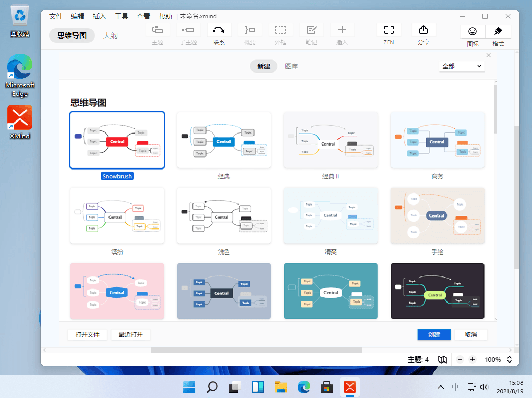Select the 手绘 hand-drawn template thumbnail
Image resolution: width=532 pixels, height=398 pixels.
coord(438,215)
